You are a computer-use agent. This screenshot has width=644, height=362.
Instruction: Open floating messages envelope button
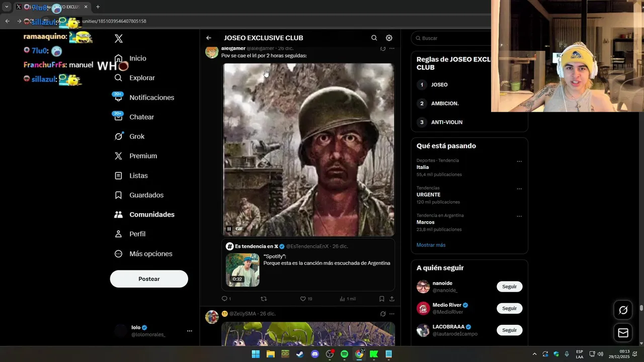pos(623,333)
